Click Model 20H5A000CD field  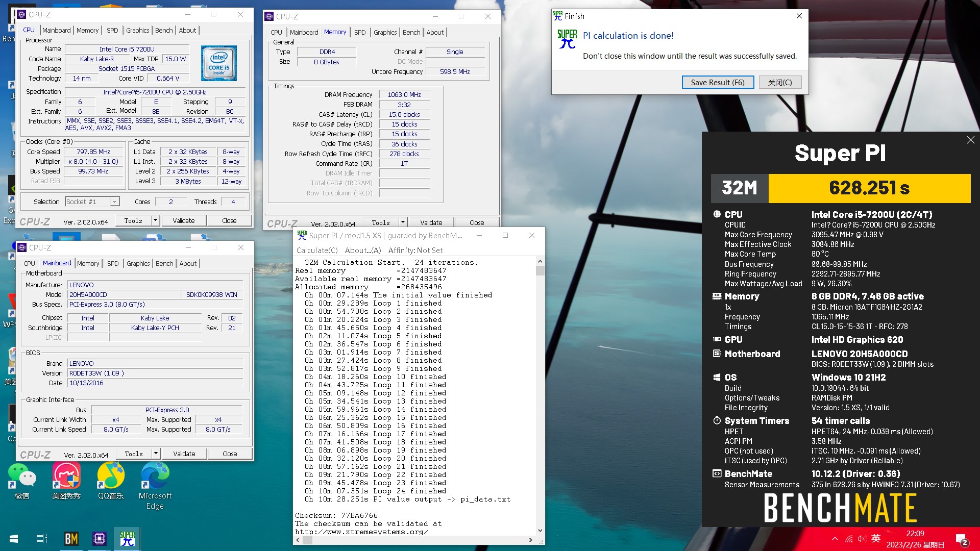tap(124, 294)
